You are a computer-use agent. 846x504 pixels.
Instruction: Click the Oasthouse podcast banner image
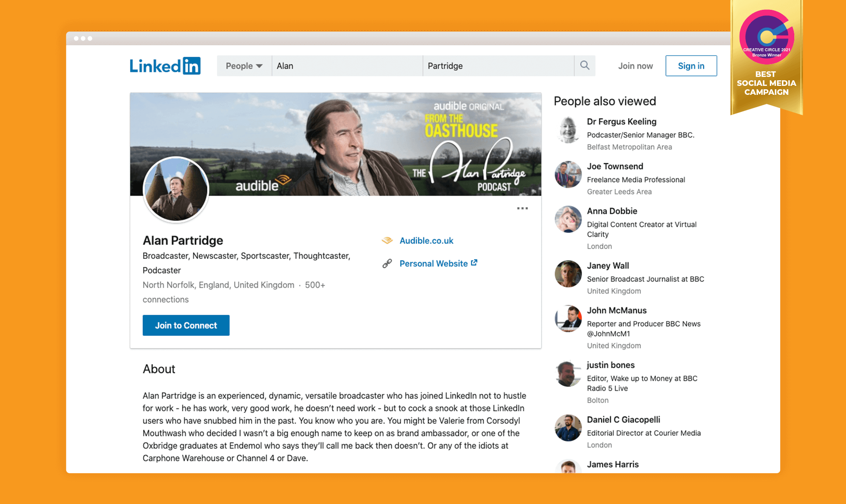coord(335,144)
